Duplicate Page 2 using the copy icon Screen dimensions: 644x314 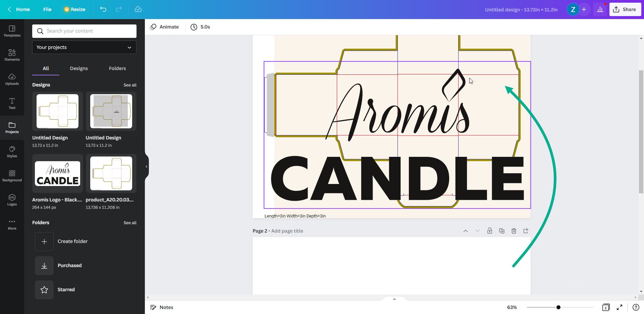point(501,231)
